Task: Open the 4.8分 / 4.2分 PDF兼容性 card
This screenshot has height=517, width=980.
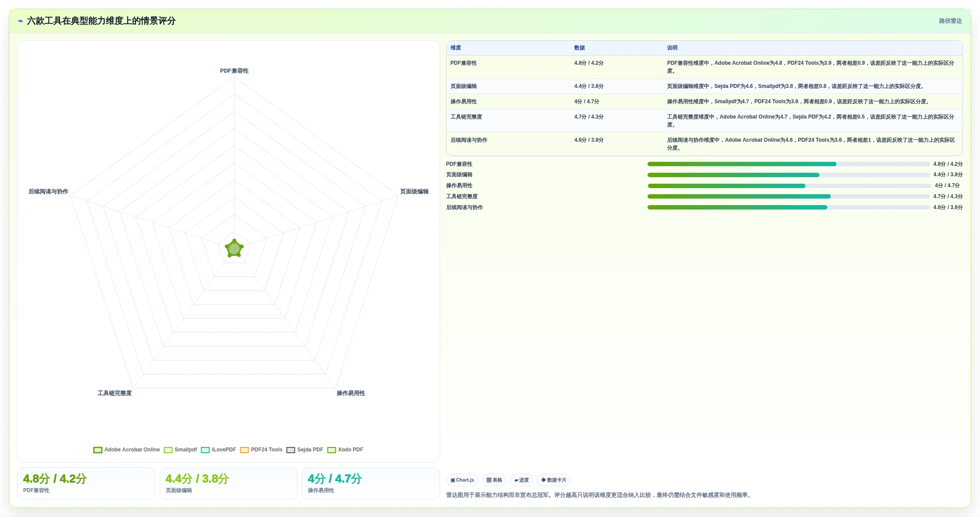Action: pyautogui.click(x=86, y=483)
